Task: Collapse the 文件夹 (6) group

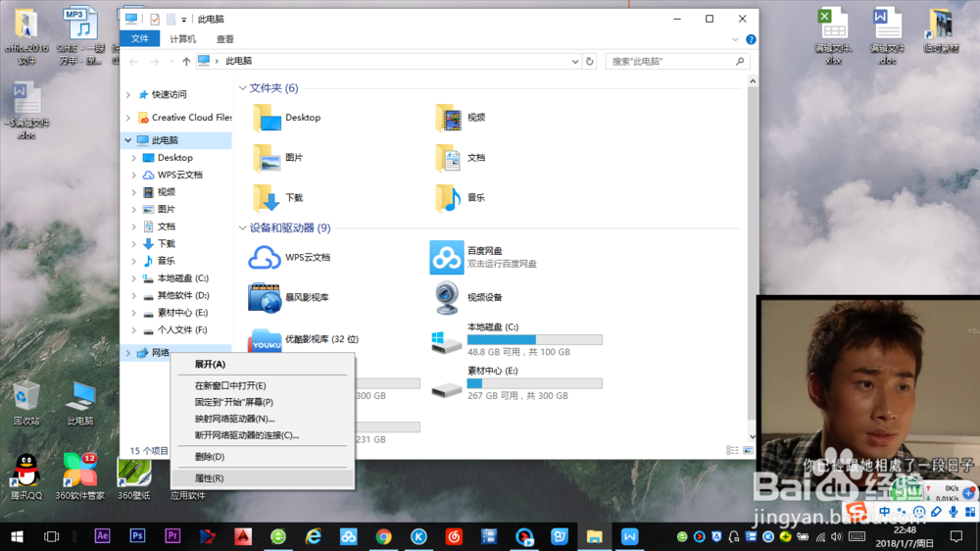Action: coord(242,88)
